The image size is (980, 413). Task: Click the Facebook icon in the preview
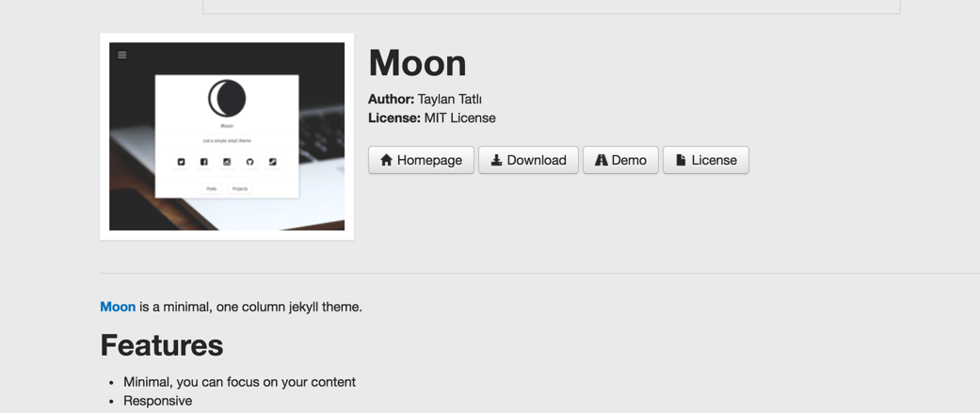tap(204, 162)
